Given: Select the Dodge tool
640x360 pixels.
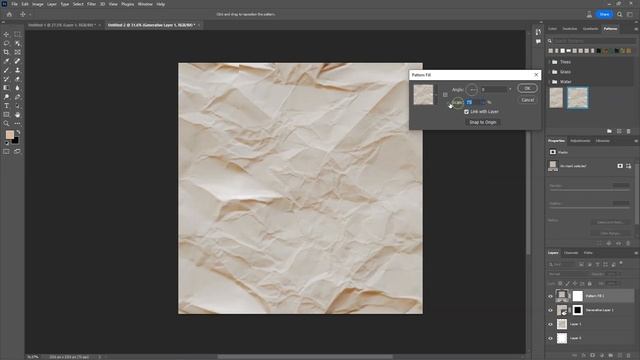Looking at the screenshot, I should click(x=6, y=97).
